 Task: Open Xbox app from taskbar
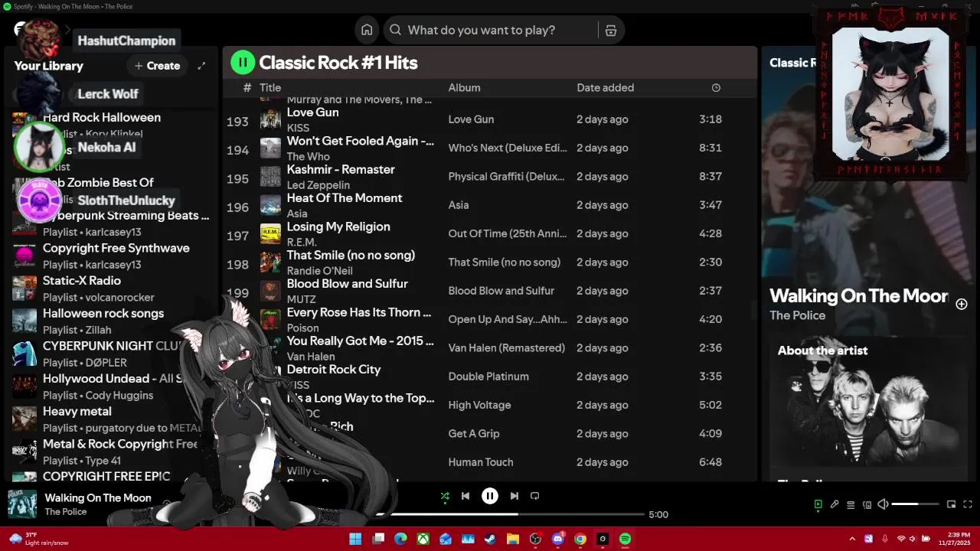(x=423, y=539)
